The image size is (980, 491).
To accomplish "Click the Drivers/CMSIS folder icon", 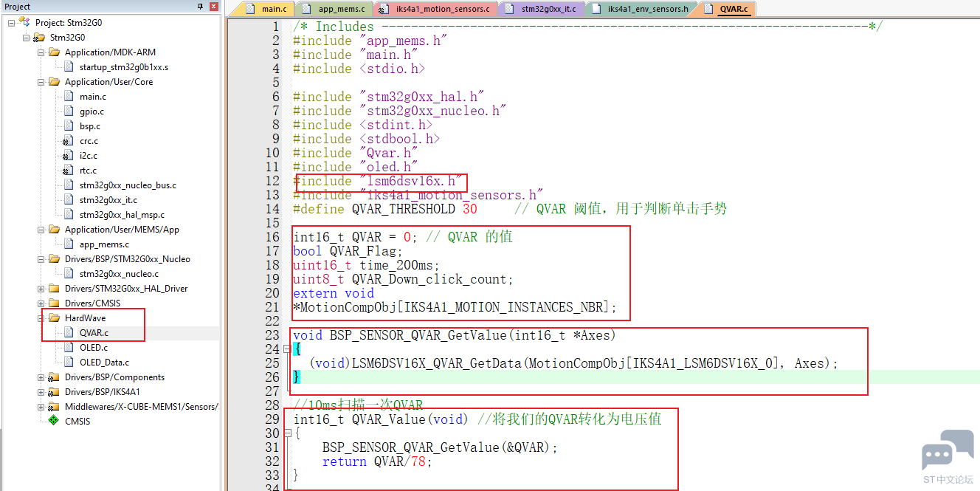I will pos(54,303).
